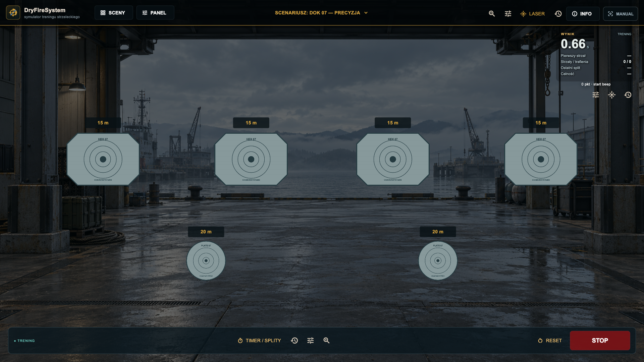Open the sliders settings icon in top bar
The height and width of the screenshot is (362, 644).
click(x=508, y=14)
